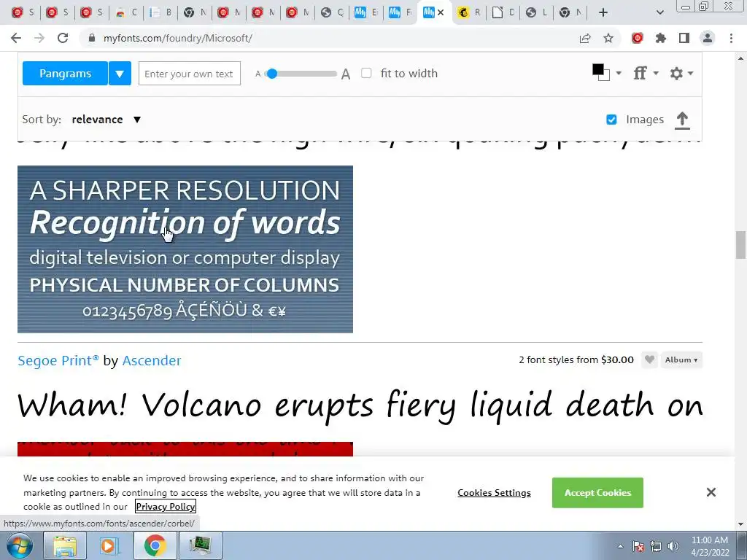The width and height of the screenshot is (747, 560).
Task: Click the scroll-to-top arrow icon
Action: pos(682,120)
